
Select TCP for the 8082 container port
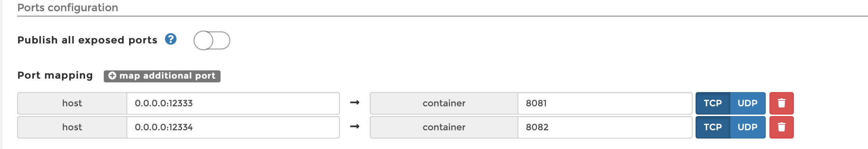tap(713, 127)
